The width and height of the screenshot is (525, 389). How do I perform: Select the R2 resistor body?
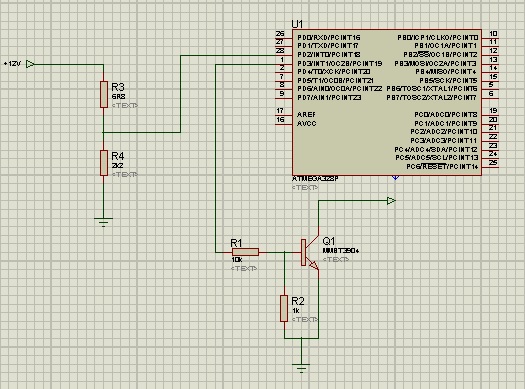pos(284,308)
